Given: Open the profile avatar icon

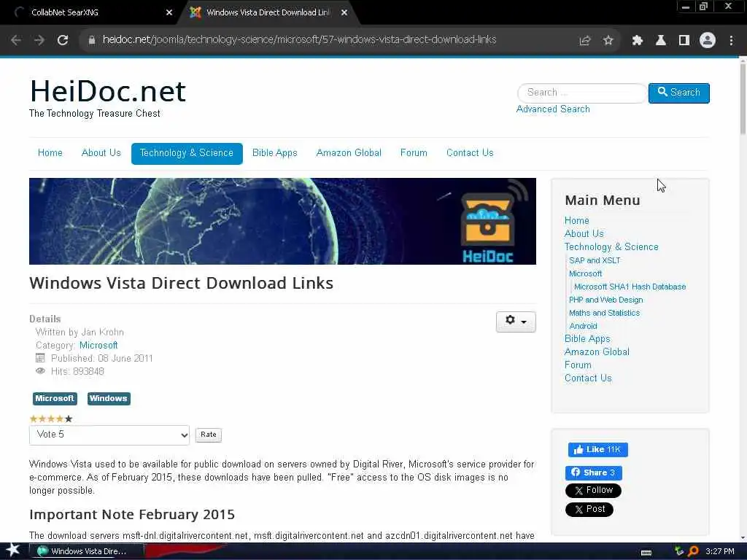Looking at the screenshot, I should 708,41.
